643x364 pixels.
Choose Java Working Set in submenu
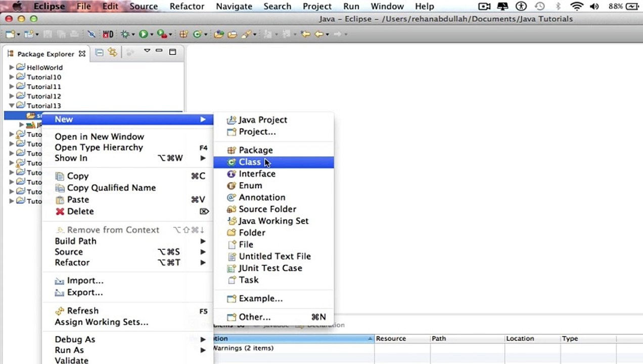[x=273, y=221]
